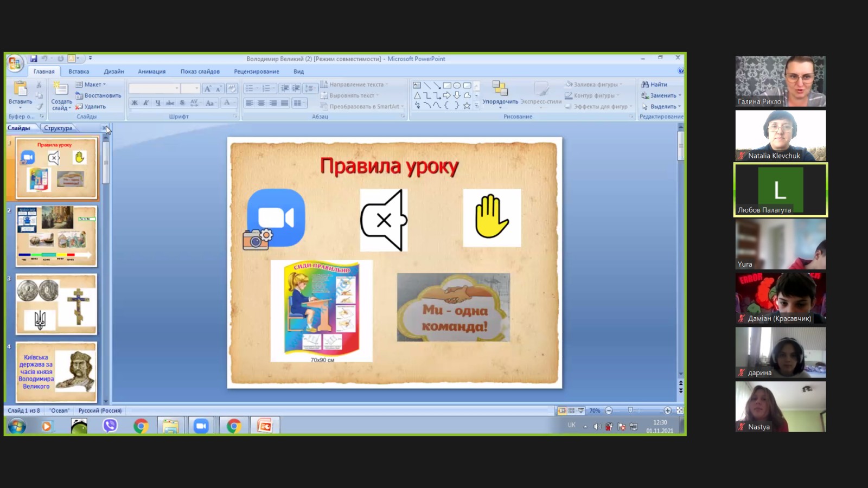This screenshot has height=488, width=868.
Task: Select the five-pointed star shape
Action: pos(467,106)
